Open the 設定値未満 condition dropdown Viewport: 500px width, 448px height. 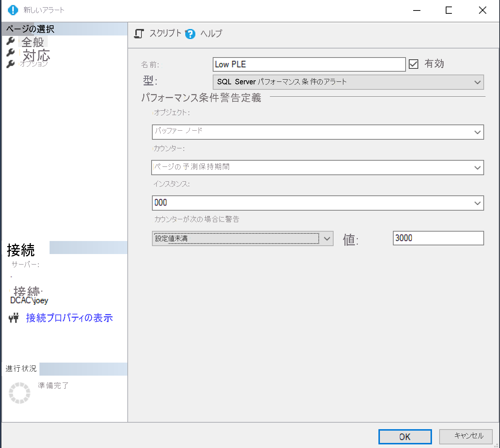pos(327,238)
